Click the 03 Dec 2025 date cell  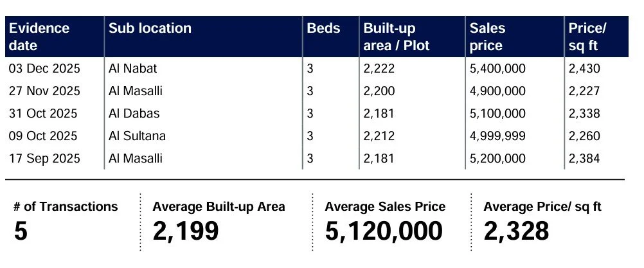tap(44, 69)
